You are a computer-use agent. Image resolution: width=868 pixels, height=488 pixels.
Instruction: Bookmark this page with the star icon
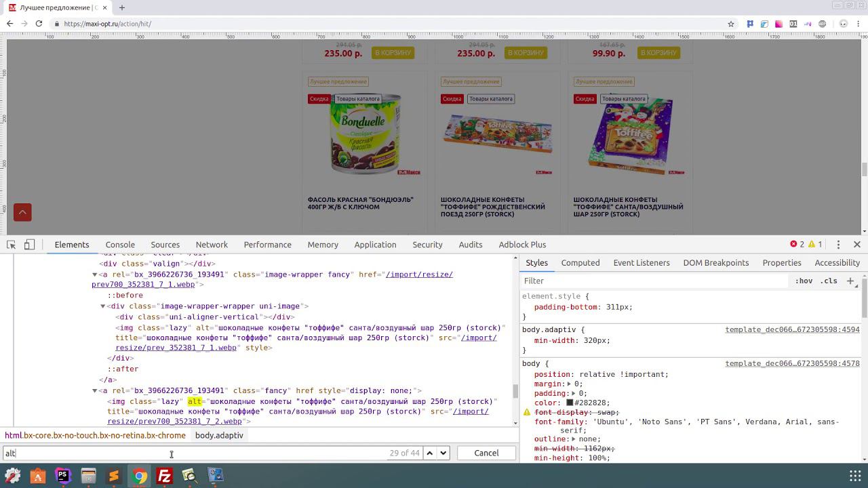[731, 24]
